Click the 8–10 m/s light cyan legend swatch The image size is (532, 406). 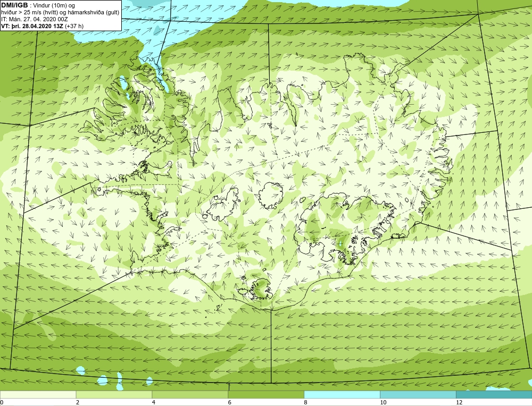point(342,394)
